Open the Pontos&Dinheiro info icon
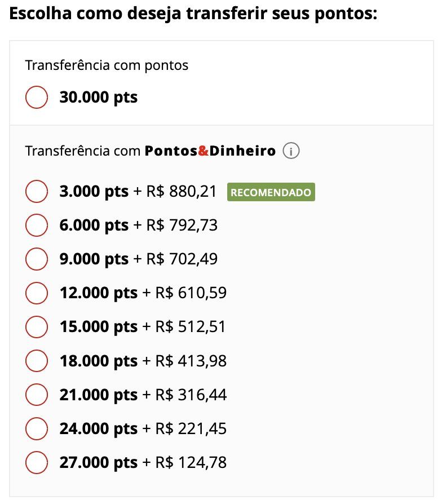Viewport: 442px width, 504px height. coord(291,151)
